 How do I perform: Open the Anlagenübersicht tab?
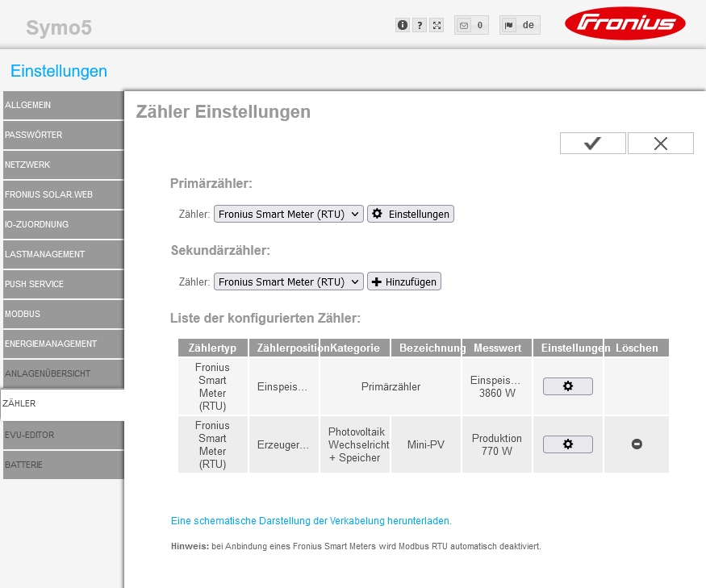pos(64,373)
